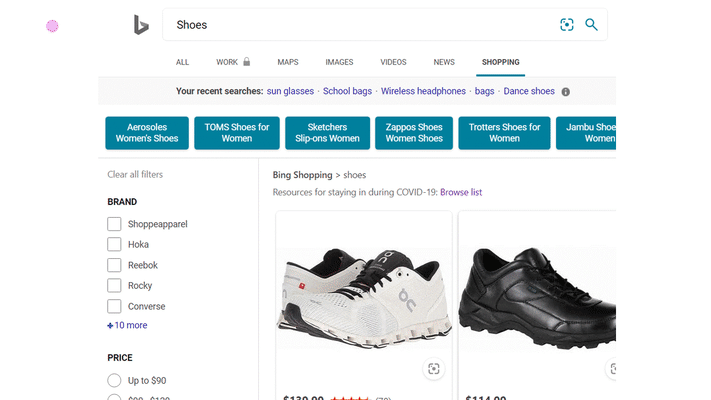This screenshot has width=711, height=400.
Task: Click visual search icon on white sneaker
Action: pyautogui.click(x=433, y=369)
